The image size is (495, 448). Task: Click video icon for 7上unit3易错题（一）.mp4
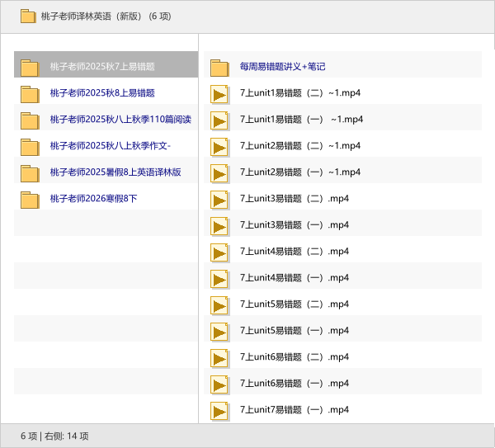coord(219,225)
